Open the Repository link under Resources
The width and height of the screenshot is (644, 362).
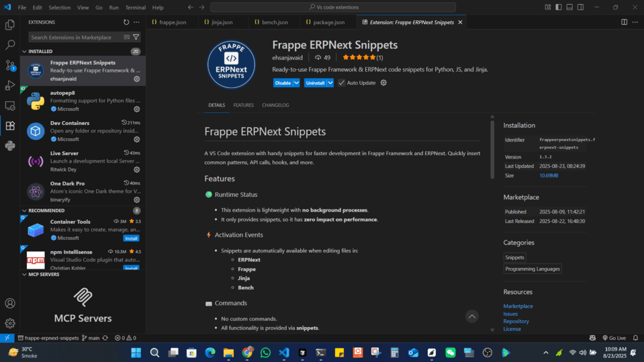(x=516, y=321)
